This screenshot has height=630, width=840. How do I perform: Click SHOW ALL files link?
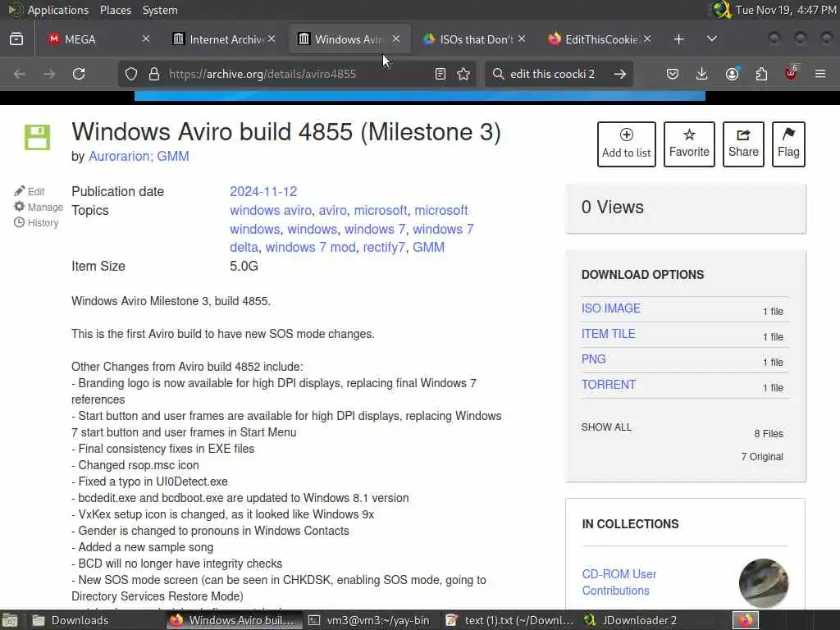point(606,427)
